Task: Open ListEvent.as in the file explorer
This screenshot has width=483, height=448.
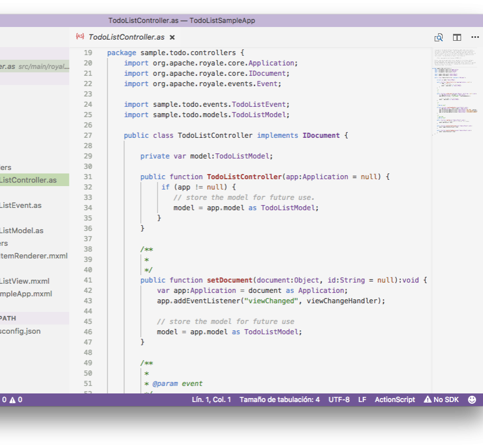Action: point(21,205)
